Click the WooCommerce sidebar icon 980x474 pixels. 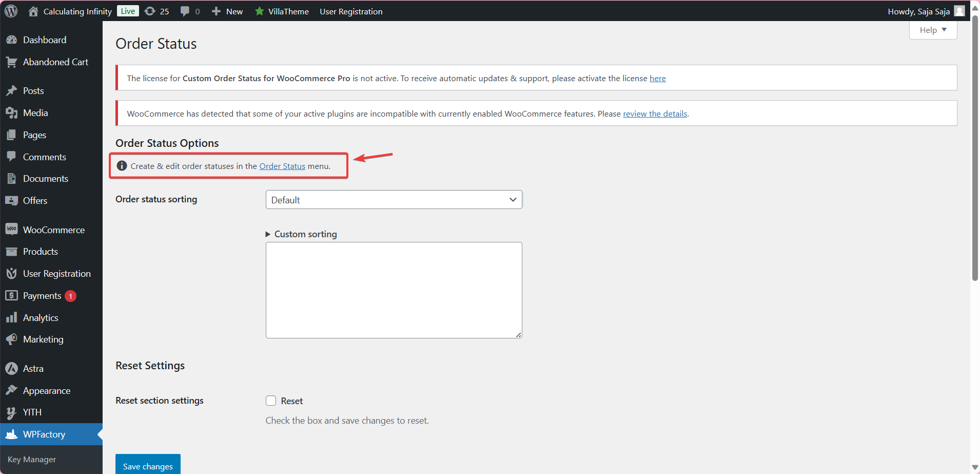[12, 229]
